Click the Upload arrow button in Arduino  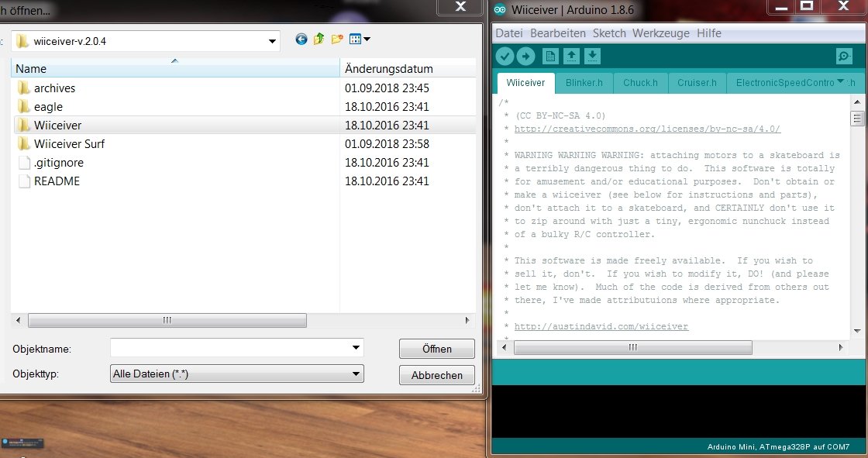[526, 56]
